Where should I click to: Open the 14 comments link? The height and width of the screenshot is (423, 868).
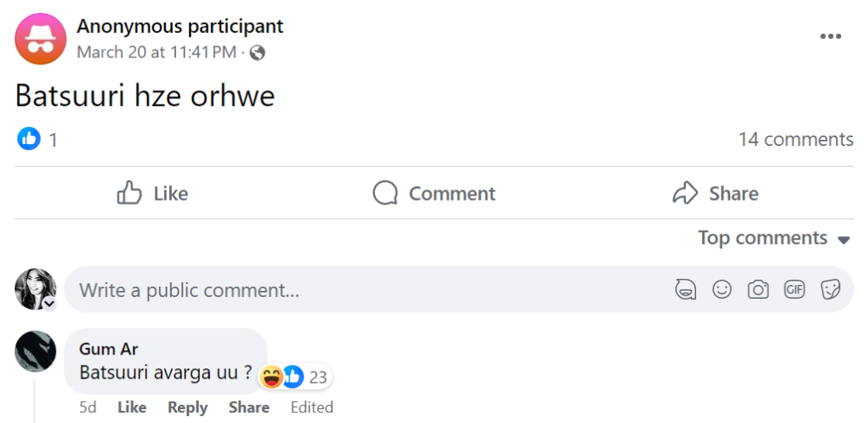pos(795,139)
